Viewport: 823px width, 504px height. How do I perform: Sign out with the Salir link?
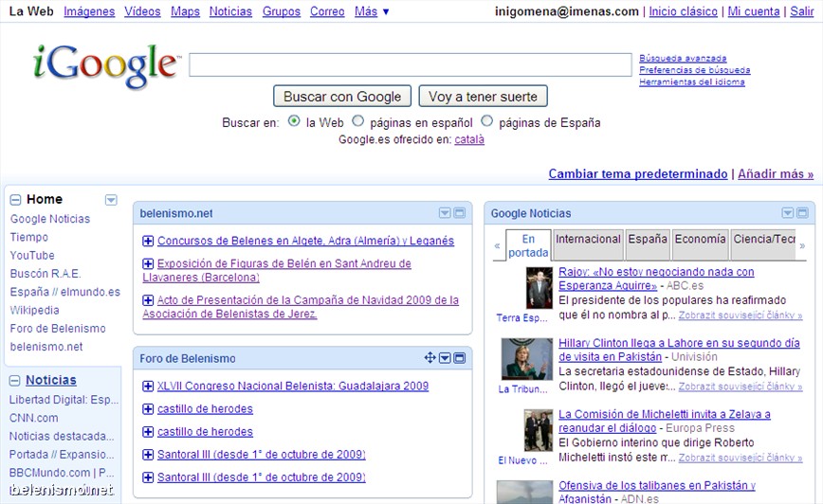click(x=802, y=11)
